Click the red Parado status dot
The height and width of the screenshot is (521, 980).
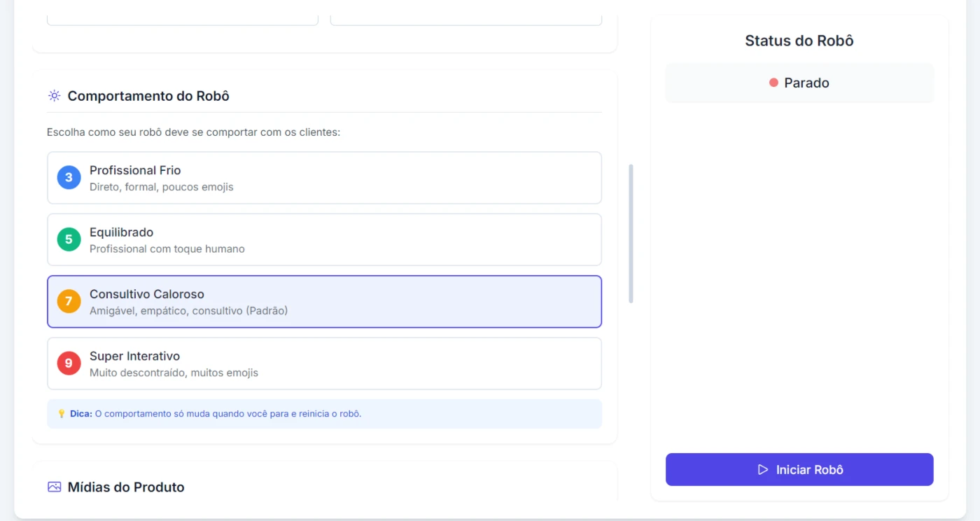(773, 83)
